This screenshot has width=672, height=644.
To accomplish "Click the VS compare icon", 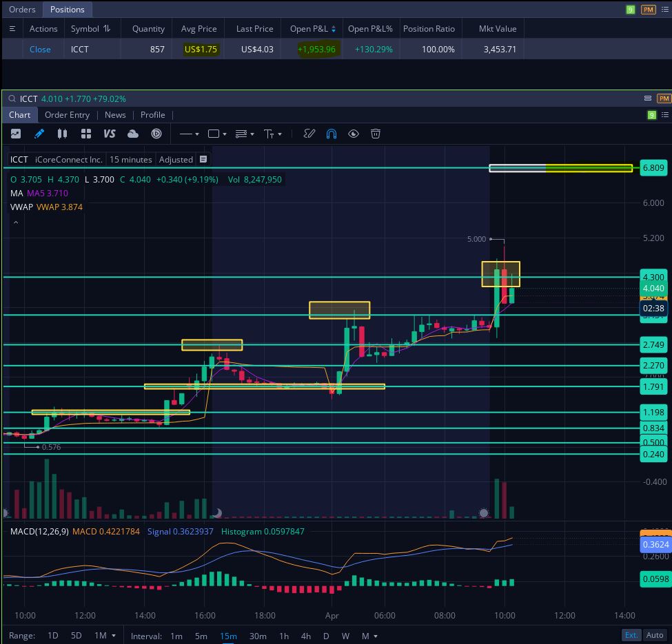I will [x=110, y=134].
